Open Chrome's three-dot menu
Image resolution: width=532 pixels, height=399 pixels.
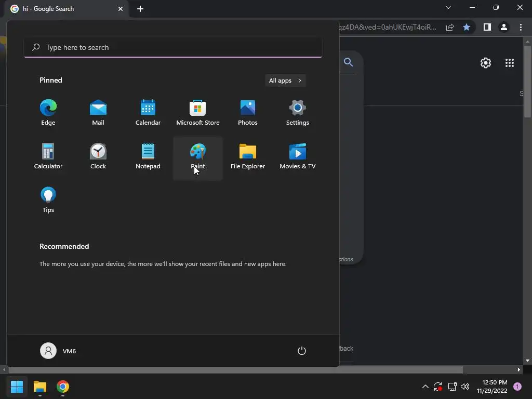point(521,27)
